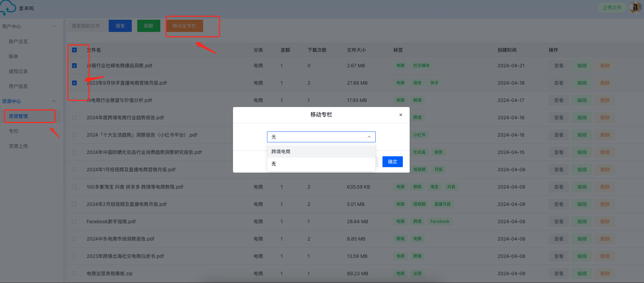This screenshot has height=283, width=644.
Task: Click the Facebook tag
Action: point(440,222)
